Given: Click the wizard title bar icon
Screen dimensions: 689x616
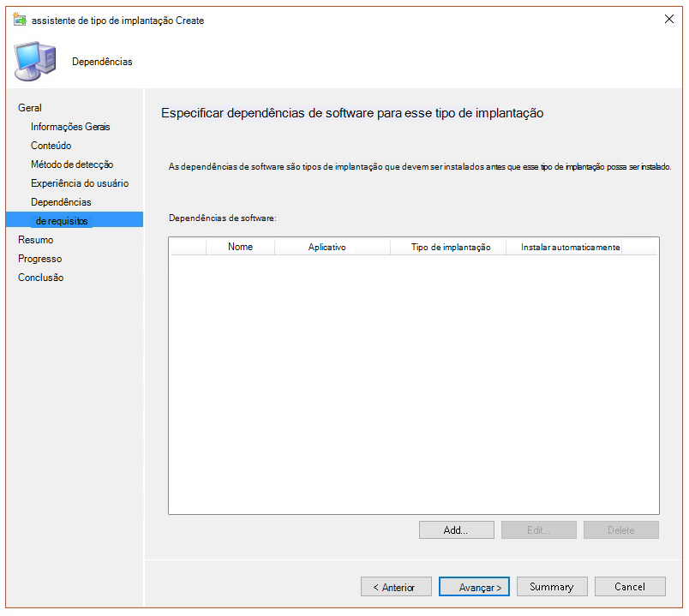Looking at the screenshot, I should [20, 20].
